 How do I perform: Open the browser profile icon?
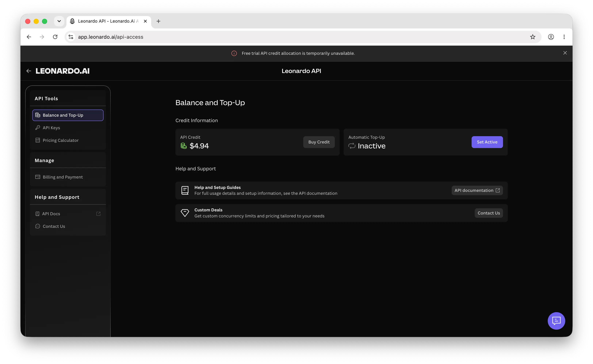coord(551,37)
